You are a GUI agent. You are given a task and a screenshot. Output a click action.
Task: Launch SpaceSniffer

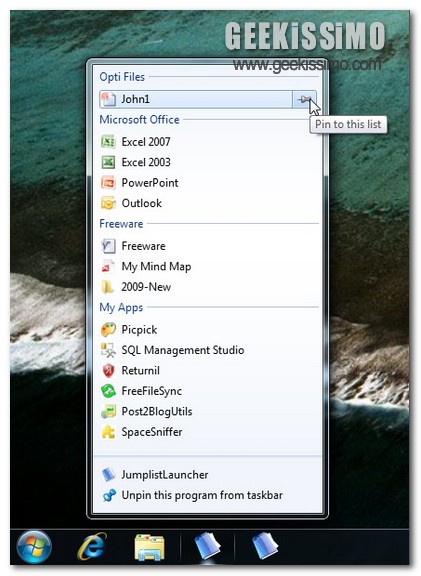click(x=152, y=432)
